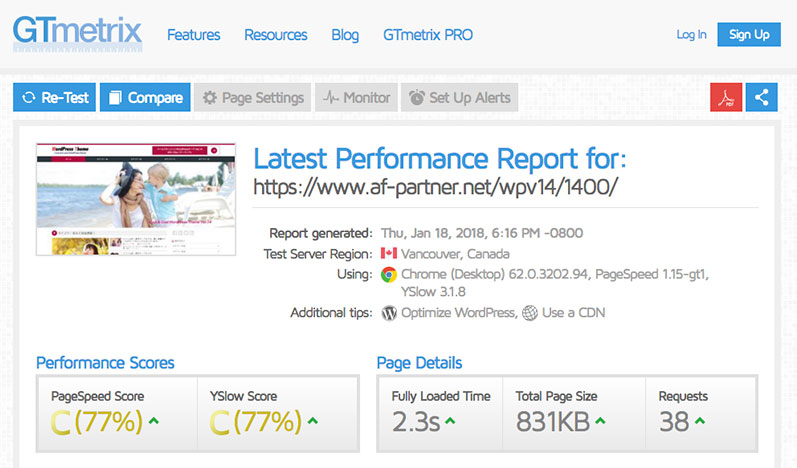This screenshot has height=468, width=797.
Task: Click the Chrome browser icon
Action: tap(389, 274)
